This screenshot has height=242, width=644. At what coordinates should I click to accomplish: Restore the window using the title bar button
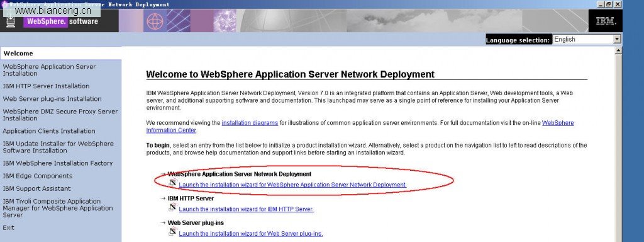pos(609,4)
